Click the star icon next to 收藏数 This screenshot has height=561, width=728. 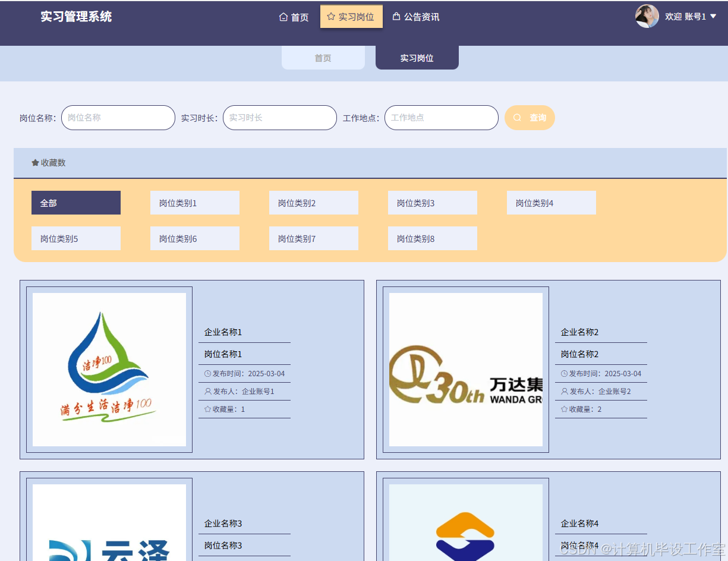[35, 162]
